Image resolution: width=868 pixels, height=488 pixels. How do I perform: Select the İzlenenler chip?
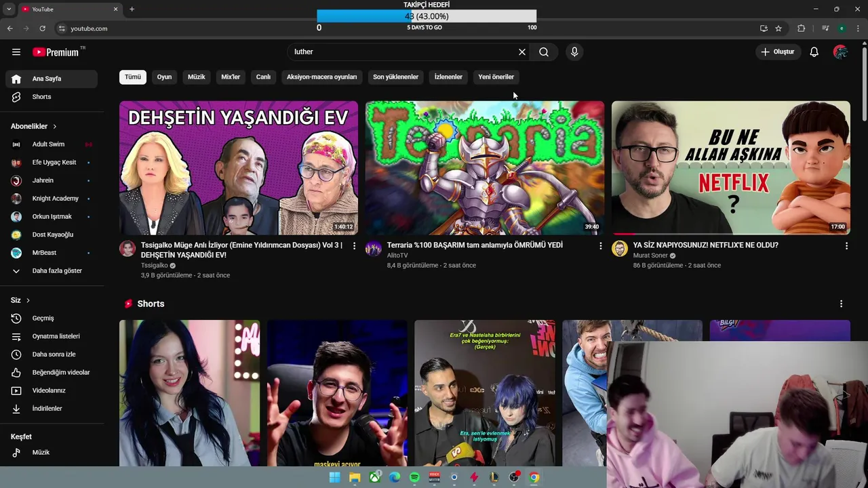pos(448,77)
